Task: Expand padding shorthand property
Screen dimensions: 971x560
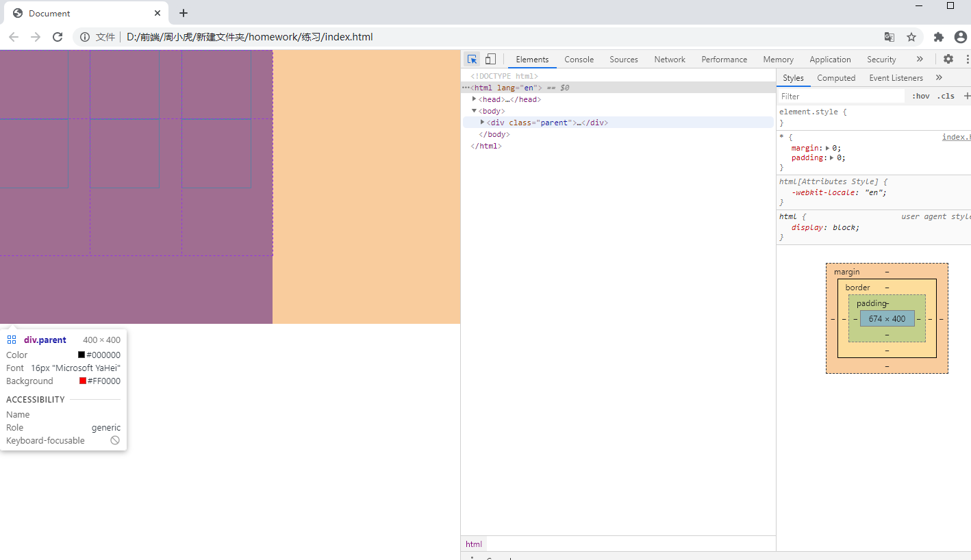Action: 832,157
